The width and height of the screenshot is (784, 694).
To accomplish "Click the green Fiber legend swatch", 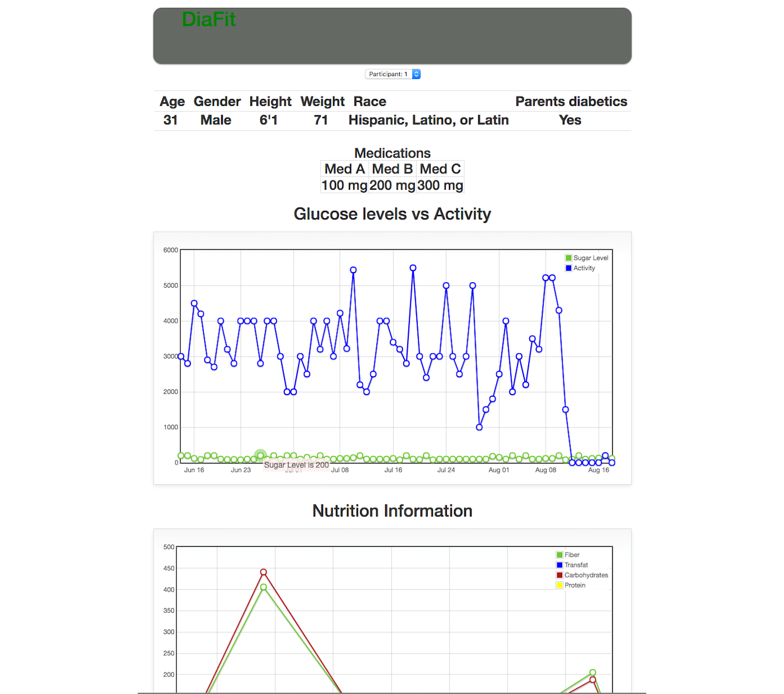I will [x=559, y=555].
